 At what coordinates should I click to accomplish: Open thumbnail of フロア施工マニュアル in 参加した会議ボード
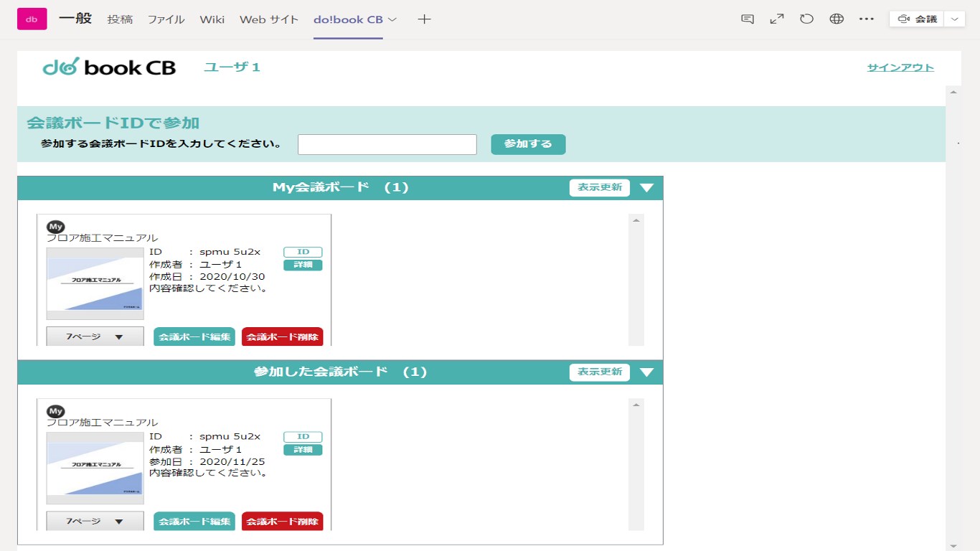click(x=95, y=468)
